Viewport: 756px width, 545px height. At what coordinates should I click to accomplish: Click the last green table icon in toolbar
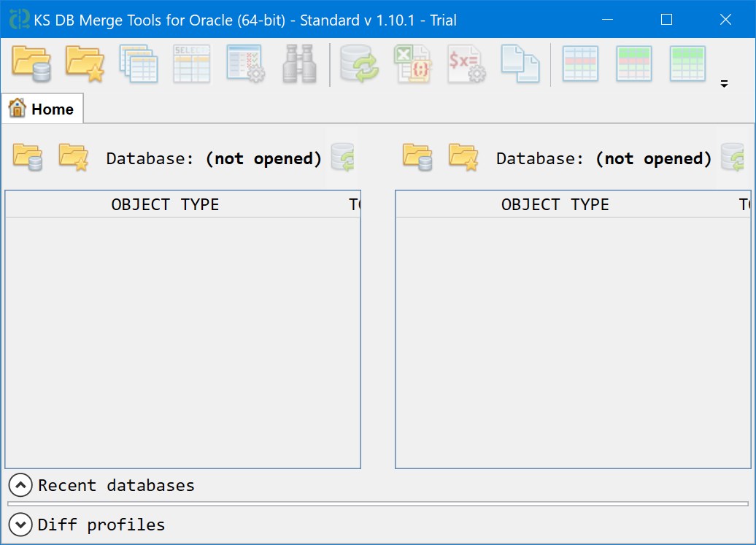[687, 64]
